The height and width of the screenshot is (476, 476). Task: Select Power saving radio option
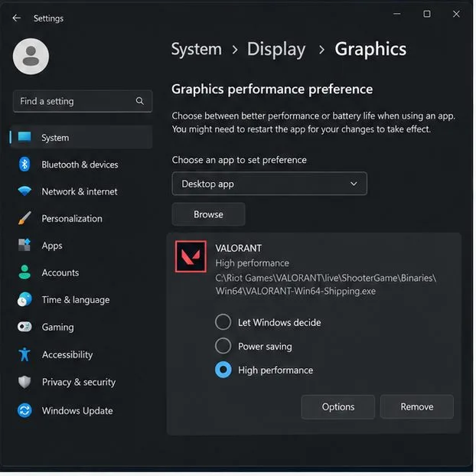223,346
